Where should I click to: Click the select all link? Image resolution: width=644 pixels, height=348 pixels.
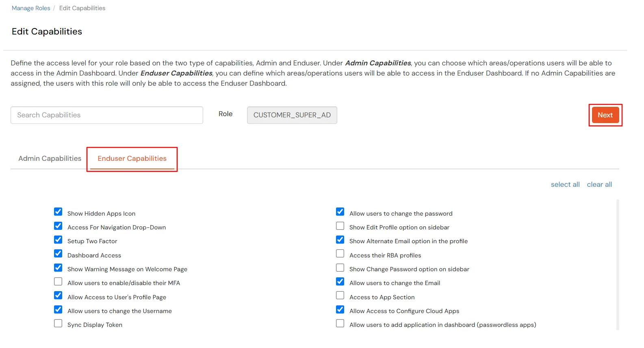coord(565,184)
